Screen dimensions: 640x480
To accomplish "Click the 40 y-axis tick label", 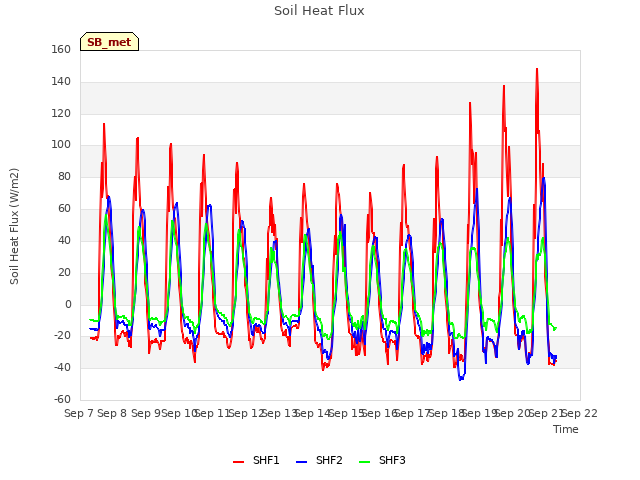I will pyautogui.click(x=64, y=240).
